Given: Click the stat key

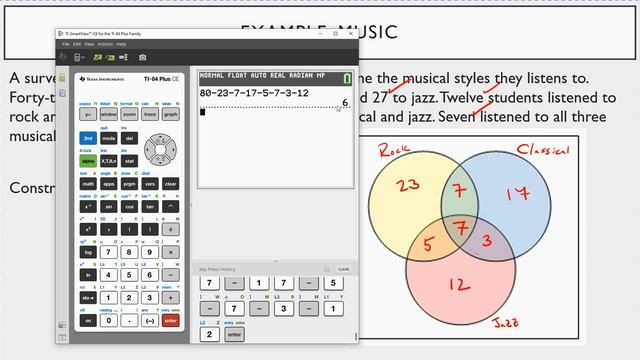Looking at the screenshot, I should click(x=129, y=161).
